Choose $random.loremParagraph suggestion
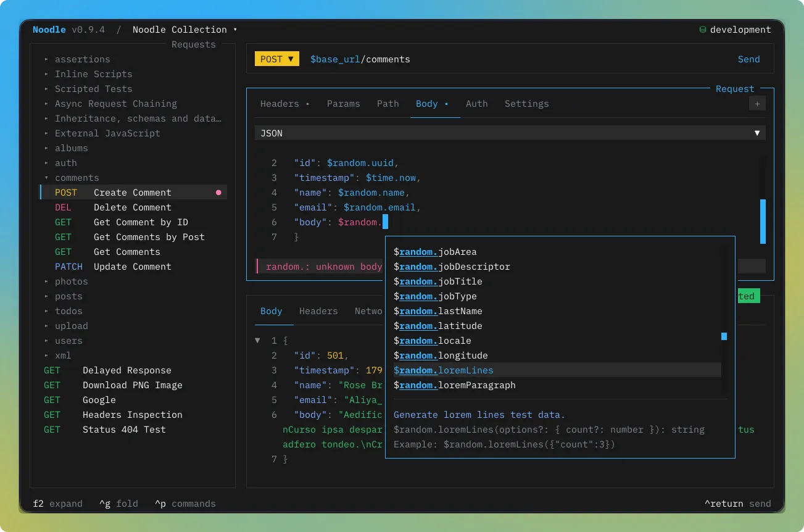 coord(557,385)
